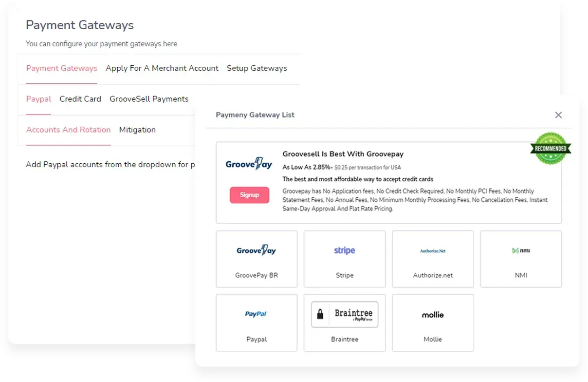Open the GrooveSell Payments sub-tab
The image size is (588, 382).
(149, 99)
